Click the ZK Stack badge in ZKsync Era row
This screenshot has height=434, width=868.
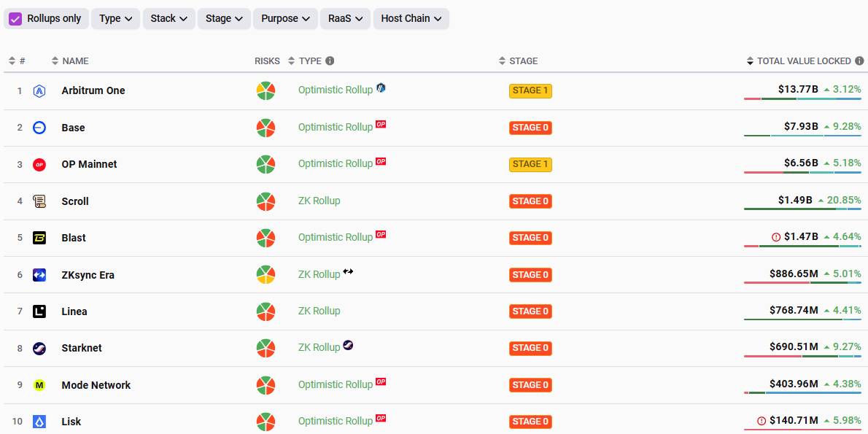(348, 271)
